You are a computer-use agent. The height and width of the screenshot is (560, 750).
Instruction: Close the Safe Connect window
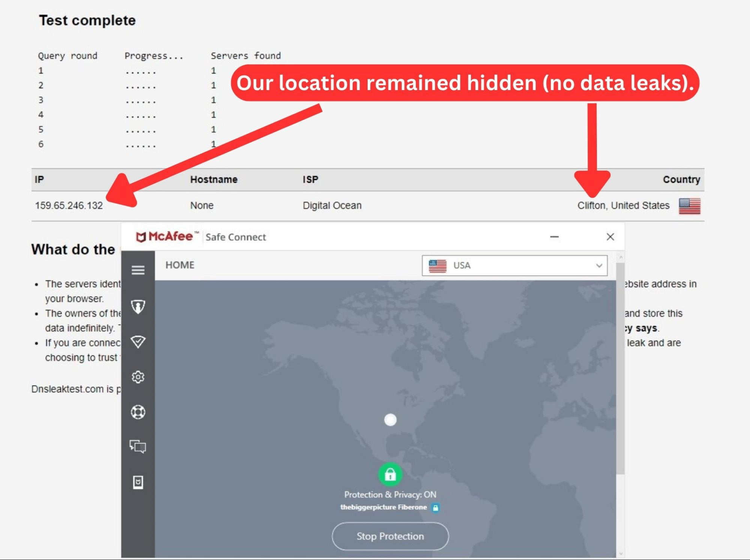coord(610,237)
